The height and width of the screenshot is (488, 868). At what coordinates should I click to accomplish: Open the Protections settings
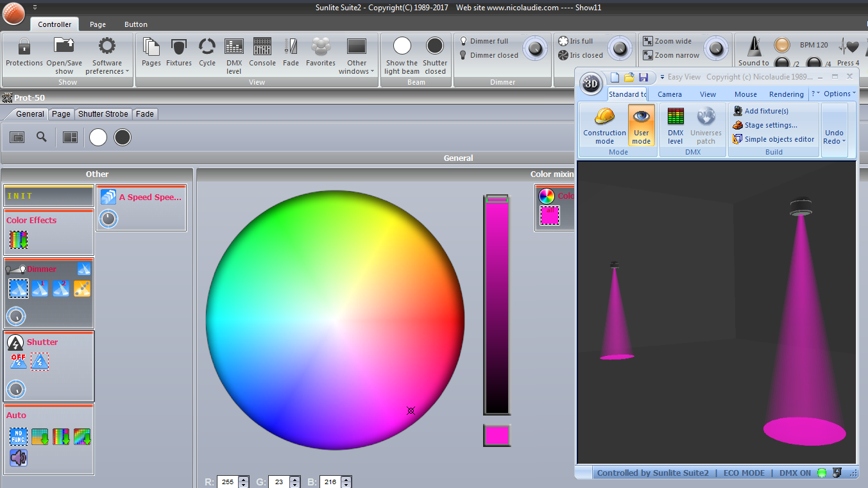(24, 52)
